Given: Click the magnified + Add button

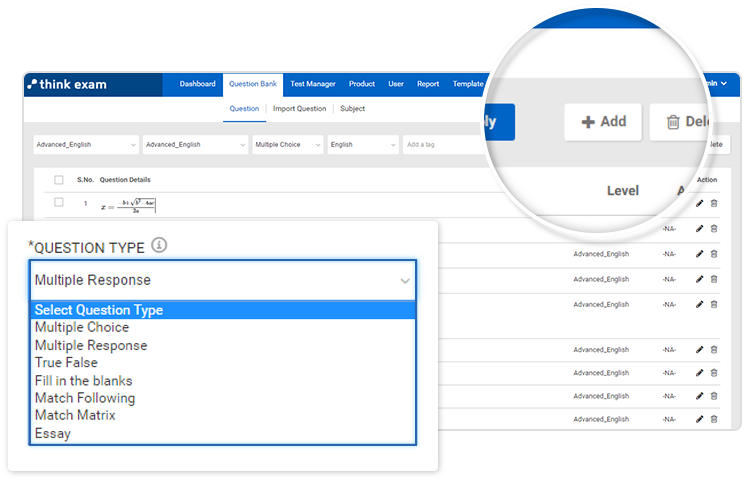Looking at the screenshot, I should point(603,122).
